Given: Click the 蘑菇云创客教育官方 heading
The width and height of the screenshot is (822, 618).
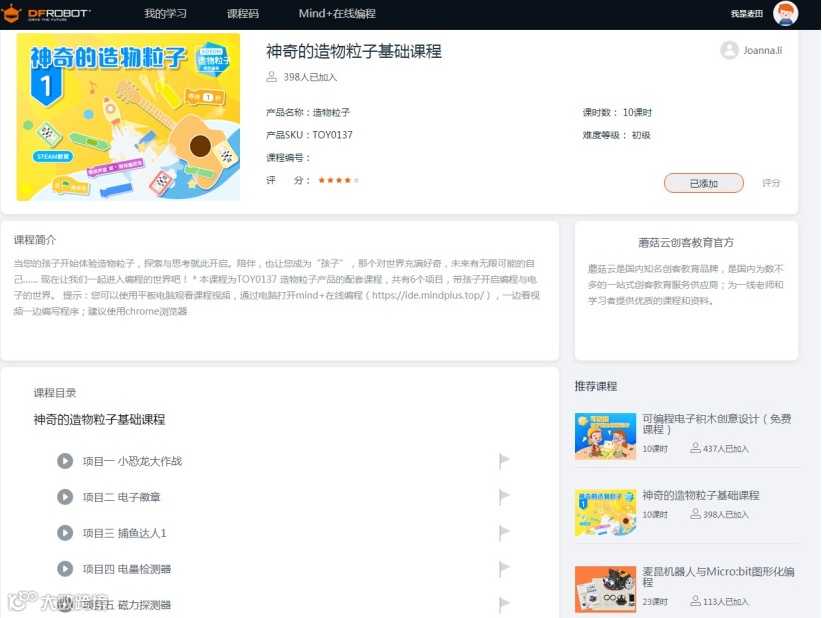Looking at the screenshot, I should (x=686, y=242).
